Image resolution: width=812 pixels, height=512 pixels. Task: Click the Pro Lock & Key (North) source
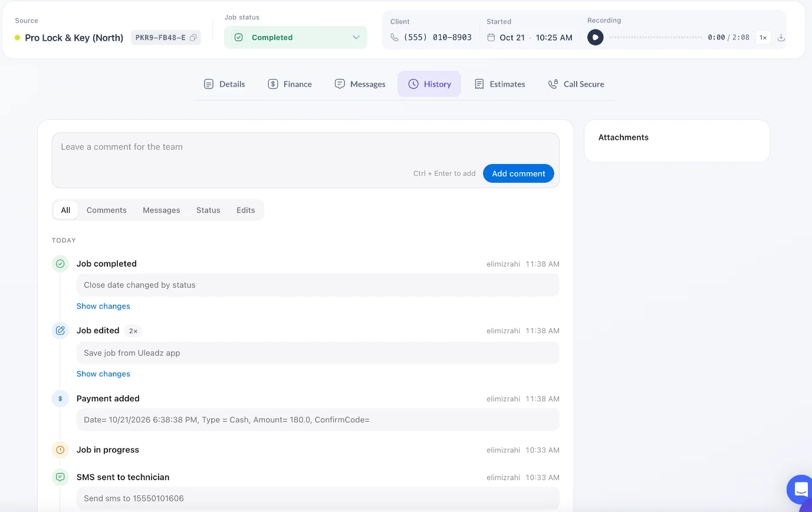coord(74,38)
